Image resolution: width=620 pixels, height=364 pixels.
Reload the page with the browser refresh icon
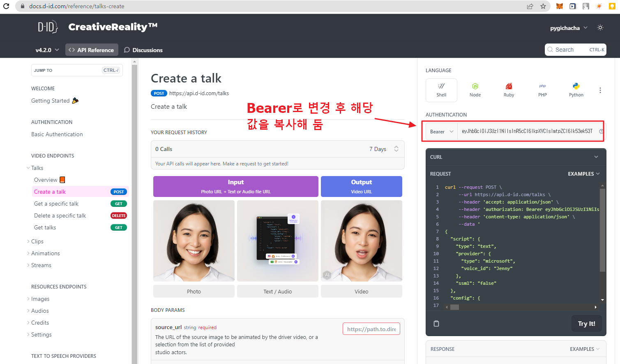(6, 6)
